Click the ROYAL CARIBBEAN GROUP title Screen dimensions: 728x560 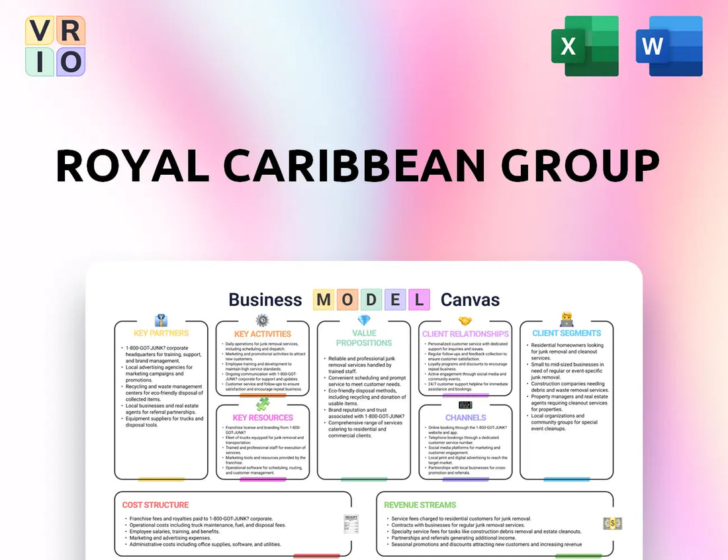357,165
